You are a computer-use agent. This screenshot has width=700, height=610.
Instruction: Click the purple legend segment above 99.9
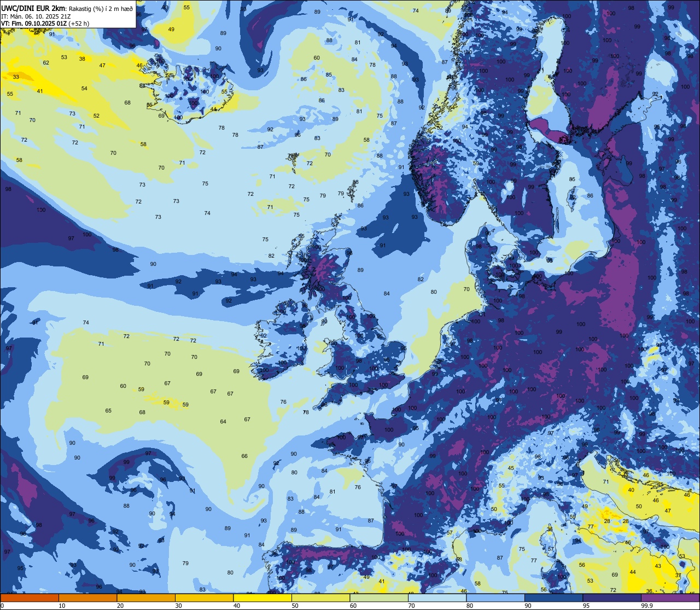coord(670,597)
